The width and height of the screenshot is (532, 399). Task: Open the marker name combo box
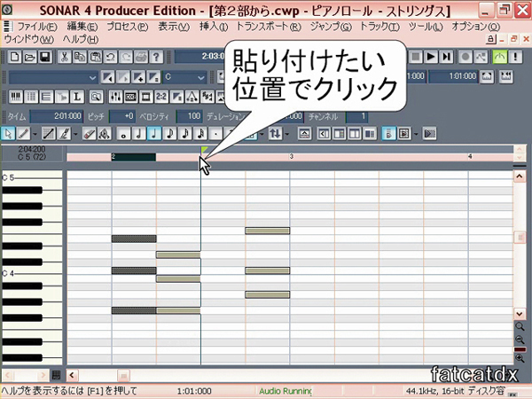[53, 78]
